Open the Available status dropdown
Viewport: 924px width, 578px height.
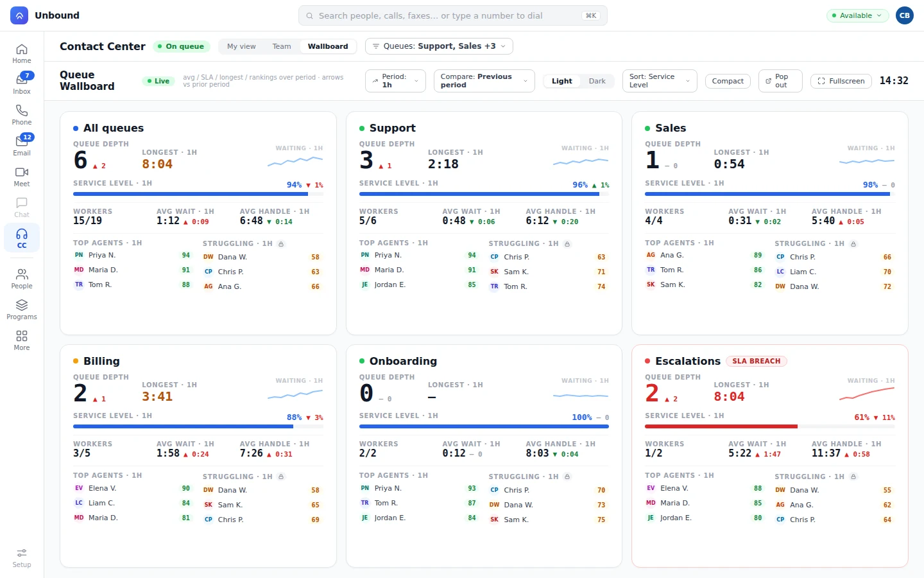coord(857,15)
